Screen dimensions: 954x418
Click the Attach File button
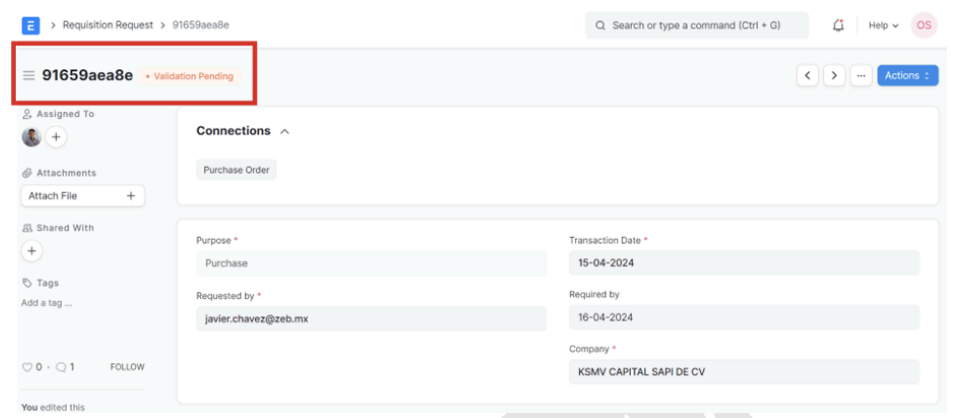point(83,196)
